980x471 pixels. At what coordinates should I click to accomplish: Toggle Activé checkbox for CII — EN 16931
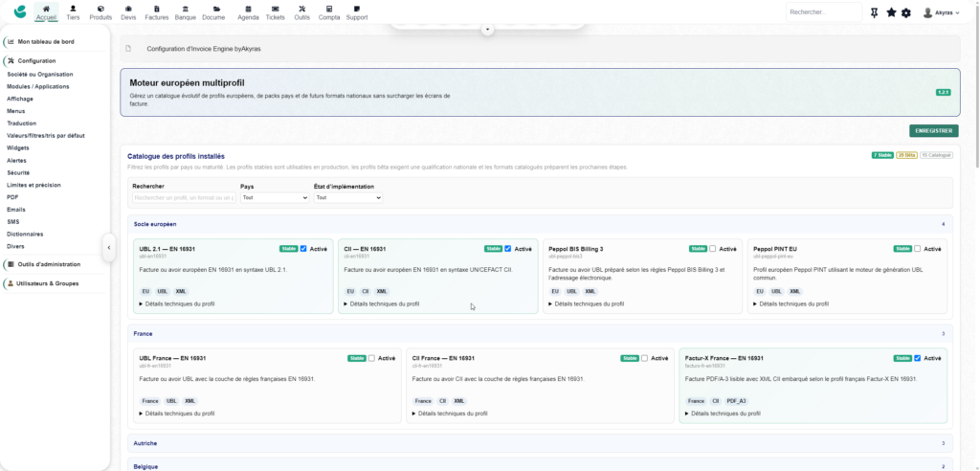coord(508,248)
